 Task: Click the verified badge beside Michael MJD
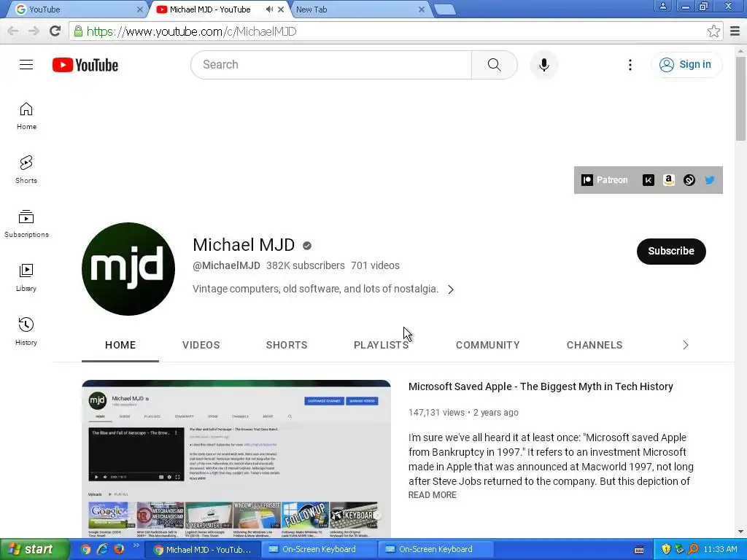point(307,246)
